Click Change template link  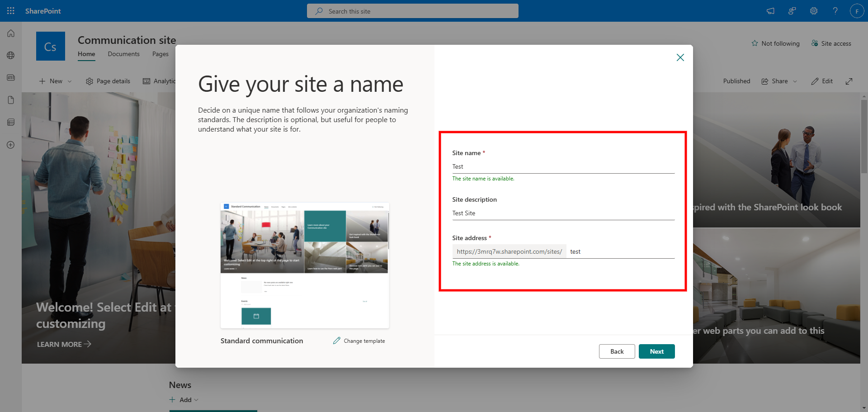point(359,341)
